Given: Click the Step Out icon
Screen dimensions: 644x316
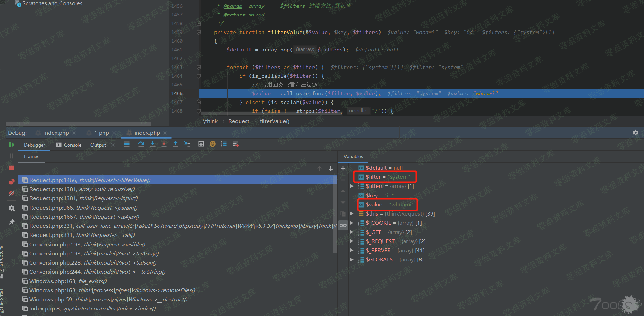Looking at the screenshot, I should tap(176, 144).
